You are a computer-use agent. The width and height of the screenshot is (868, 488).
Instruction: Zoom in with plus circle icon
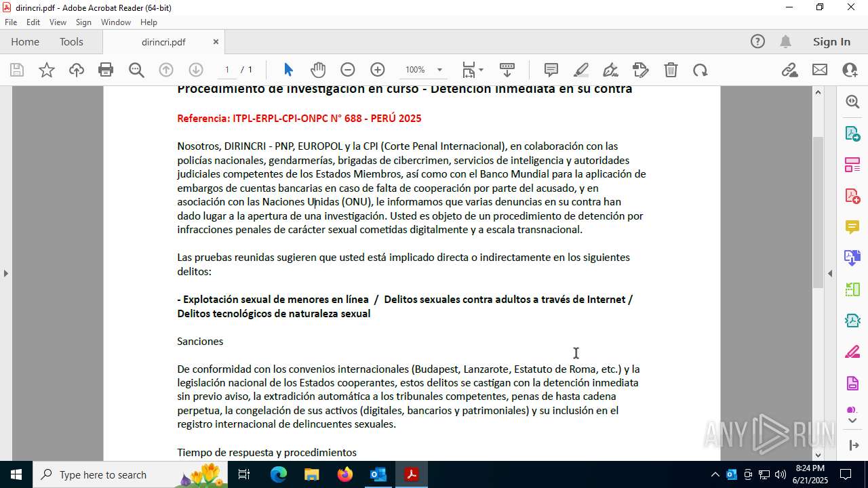click(378, 70)
